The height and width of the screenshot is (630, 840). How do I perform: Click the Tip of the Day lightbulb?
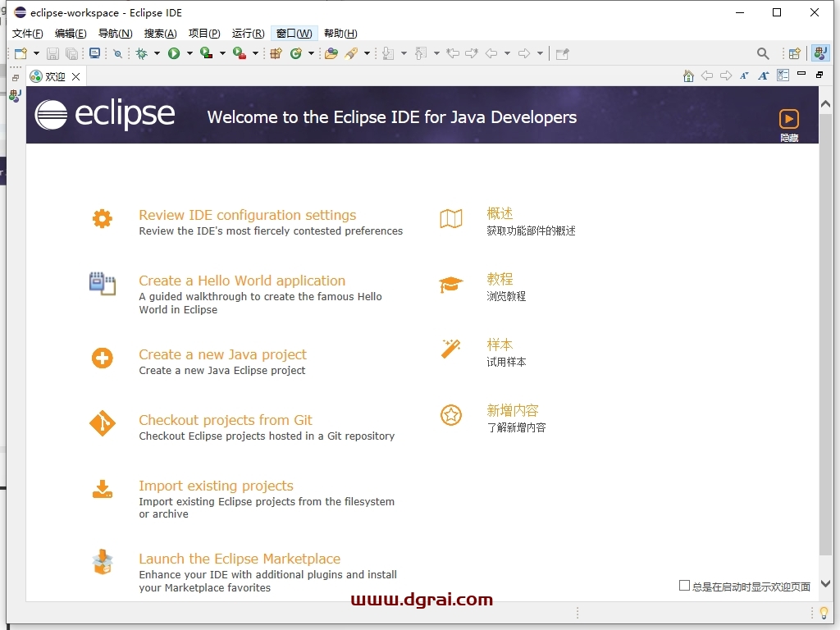tap(824, 613)
